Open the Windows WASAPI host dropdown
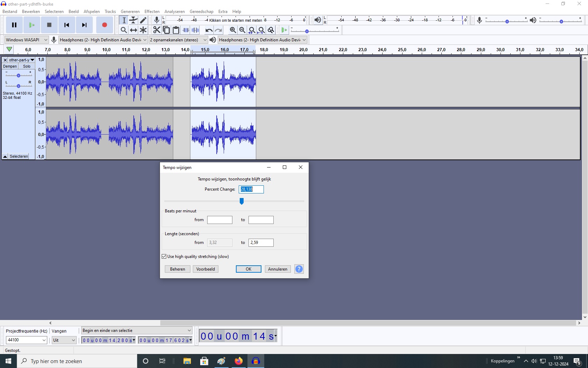The width and height of the screenshot is (588, 368). click(26, 40)
